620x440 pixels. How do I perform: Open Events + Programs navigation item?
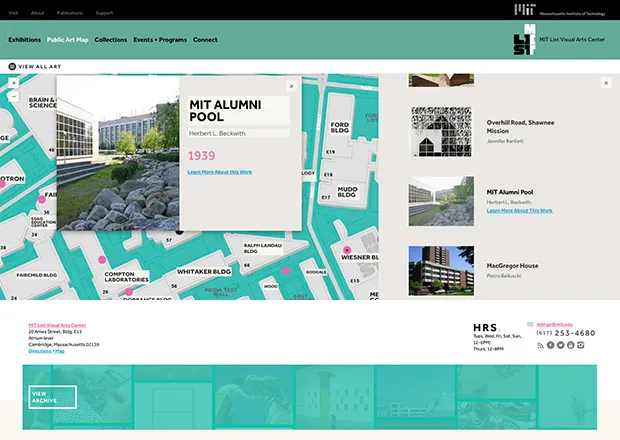[160, 40]
